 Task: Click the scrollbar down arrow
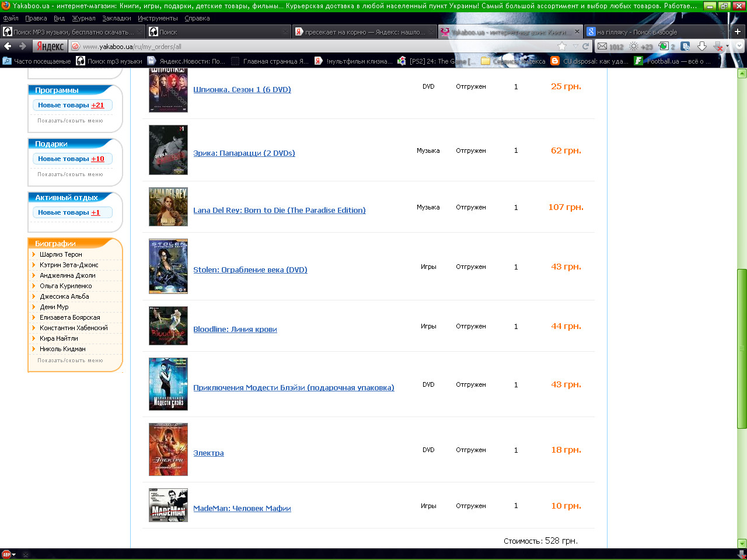(x=742, y=543)
